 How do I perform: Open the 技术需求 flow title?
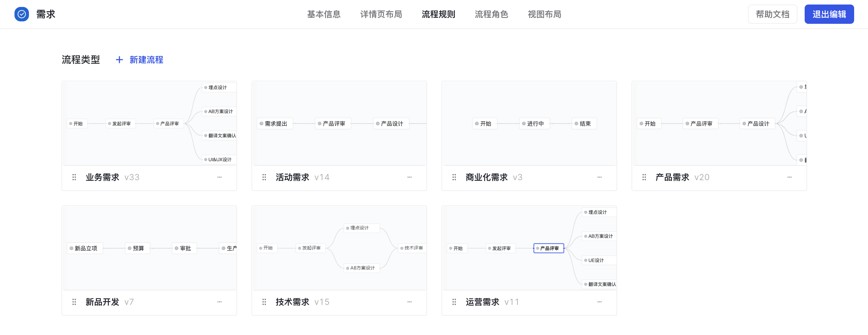tap(293, 302)
